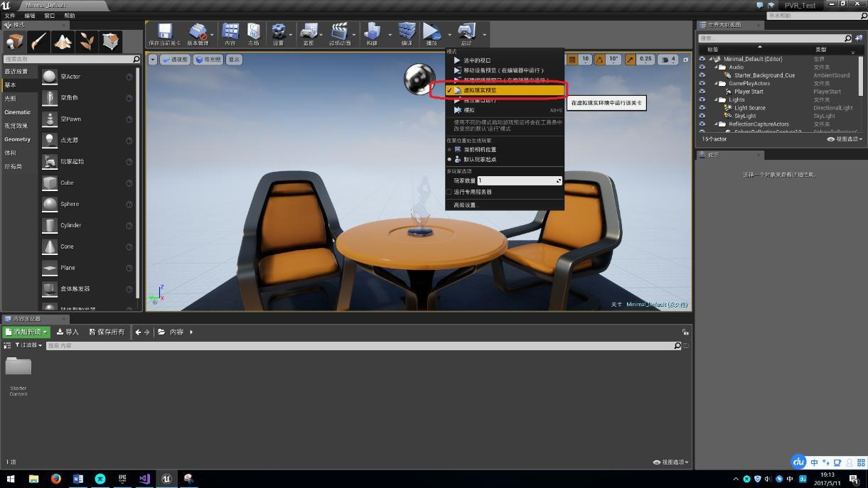Screen dimensions: 868x488
Task: Open Unreal Engine from Windows taskbar
Action: tap(166, 479)
